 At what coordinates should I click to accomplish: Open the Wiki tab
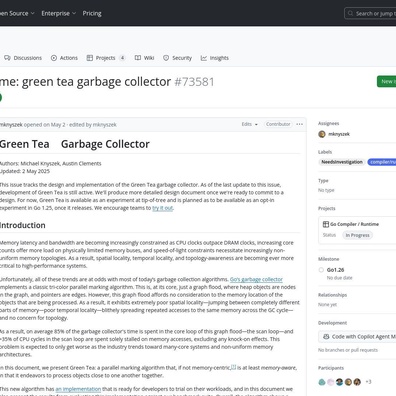(x=144, y=58)
